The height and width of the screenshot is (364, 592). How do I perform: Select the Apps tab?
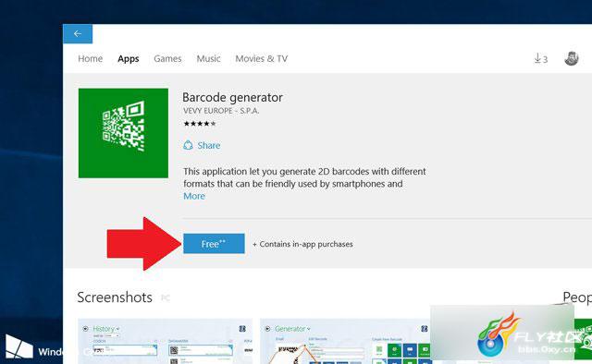(x=129, y=59)
